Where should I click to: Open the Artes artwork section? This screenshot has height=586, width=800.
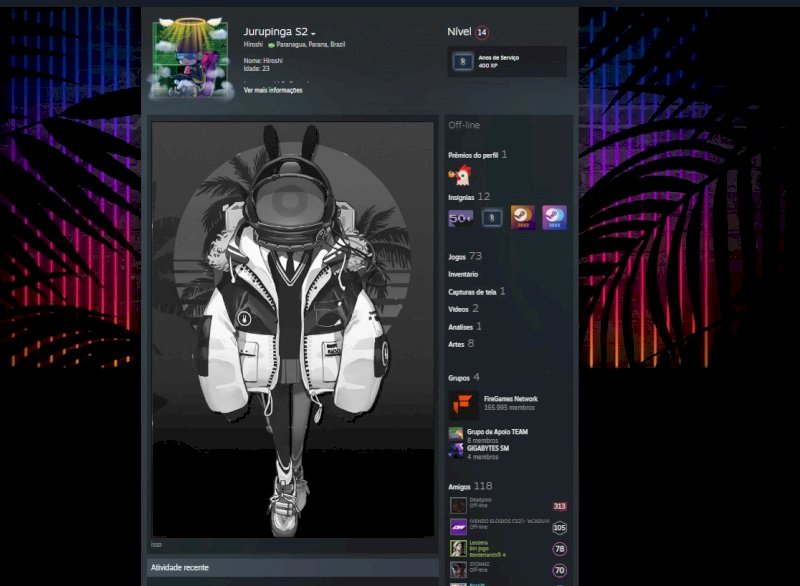(456, 343)
